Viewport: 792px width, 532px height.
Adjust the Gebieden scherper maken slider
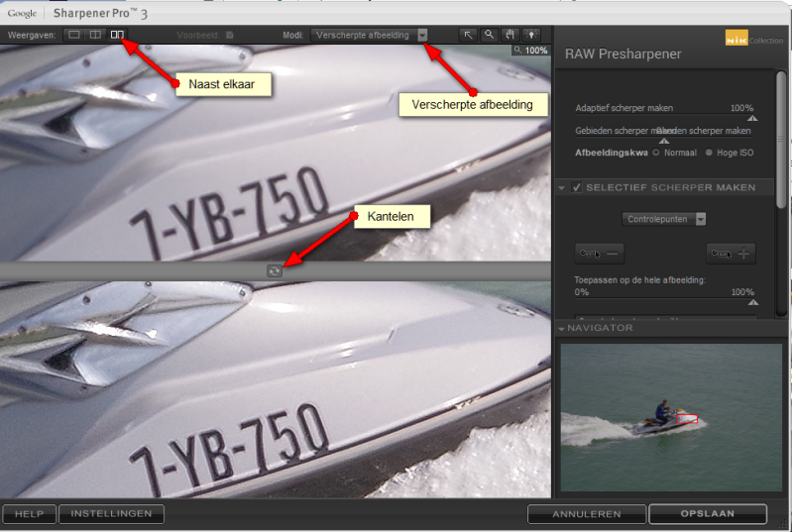(x=664, y=142)
